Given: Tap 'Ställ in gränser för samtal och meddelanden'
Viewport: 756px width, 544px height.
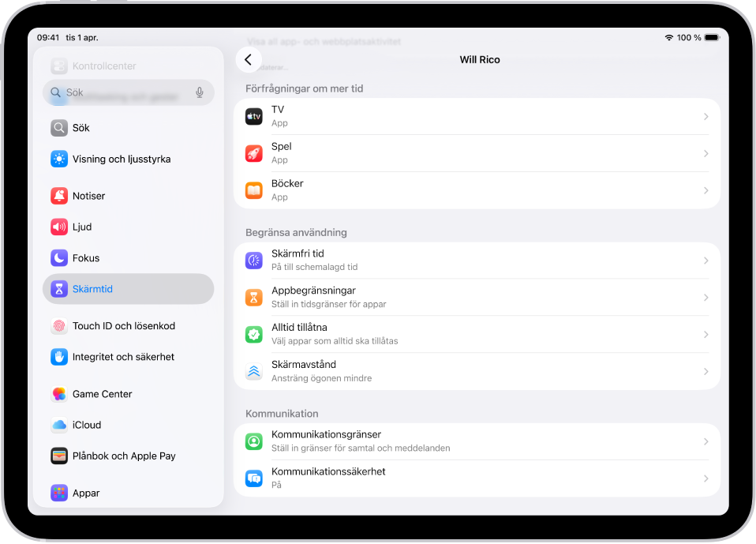Looking at the screenshot, I should pos(361,448).
